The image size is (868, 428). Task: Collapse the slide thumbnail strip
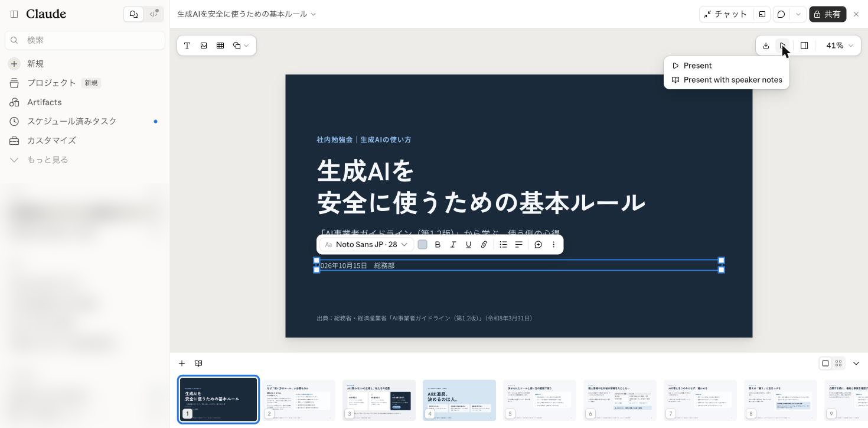click(x=856, y=364)
